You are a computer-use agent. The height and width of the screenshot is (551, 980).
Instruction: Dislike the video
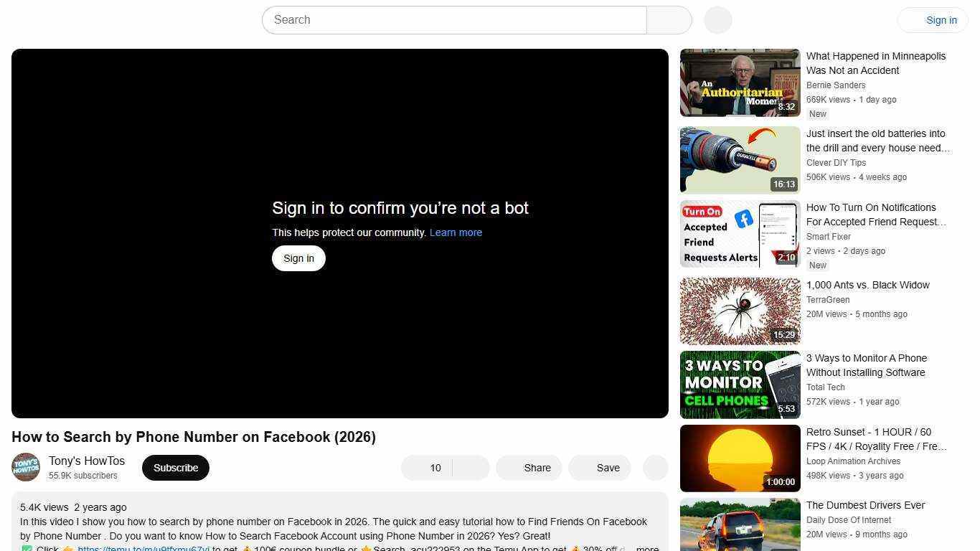click(x=471, y=468)
